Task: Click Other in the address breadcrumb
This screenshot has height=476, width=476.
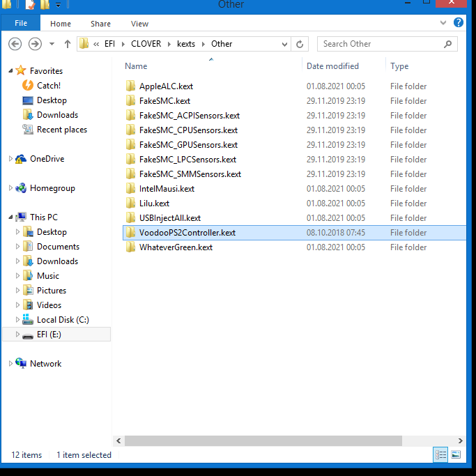Action: coord(222,44)
